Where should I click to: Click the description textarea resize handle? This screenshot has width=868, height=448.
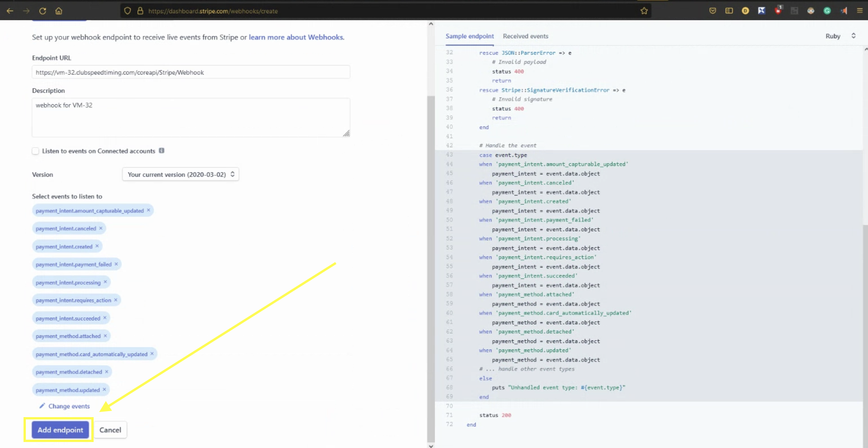pos(346,133)
